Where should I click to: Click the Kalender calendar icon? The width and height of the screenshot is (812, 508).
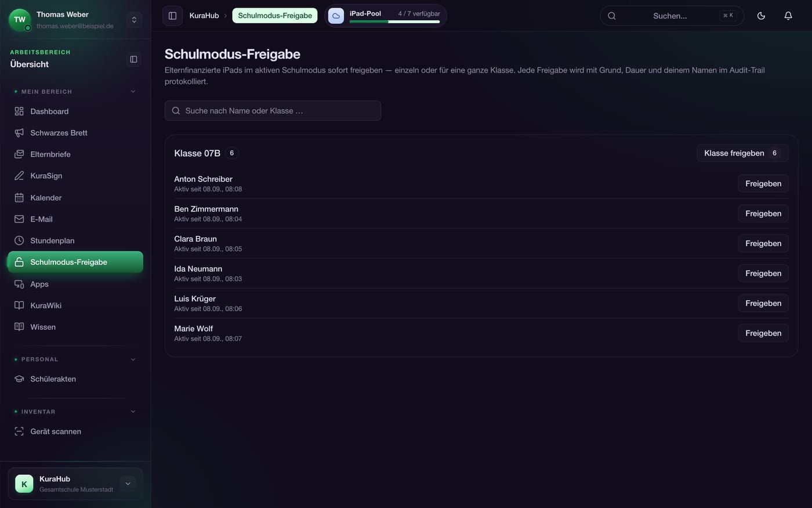19,197
